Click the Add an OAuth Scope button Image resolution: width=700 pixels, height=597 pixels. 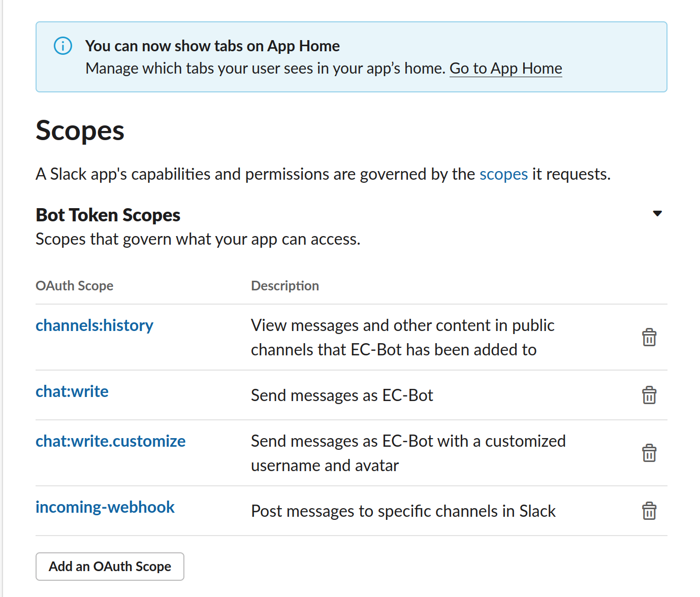click(x=110, y=567)
